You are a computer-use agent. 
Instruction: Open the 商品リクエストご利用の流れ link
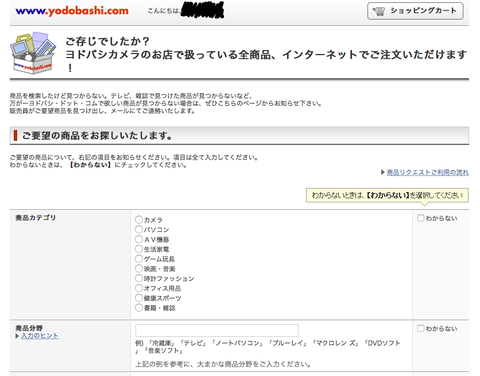pyautogui.click(x=428, y=172)
